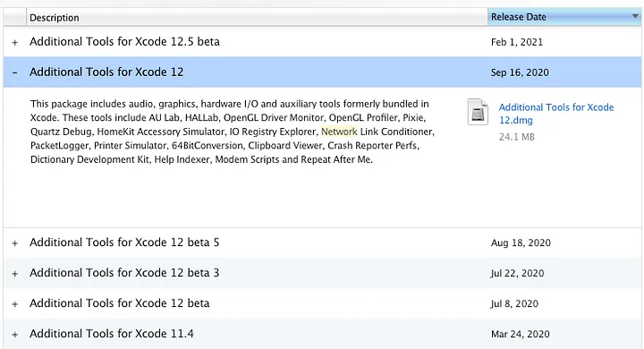The image size is (644, 349).
Task: Click the 24.1 MB file size text
Action: pyautogui.click(x=517, y=137)
